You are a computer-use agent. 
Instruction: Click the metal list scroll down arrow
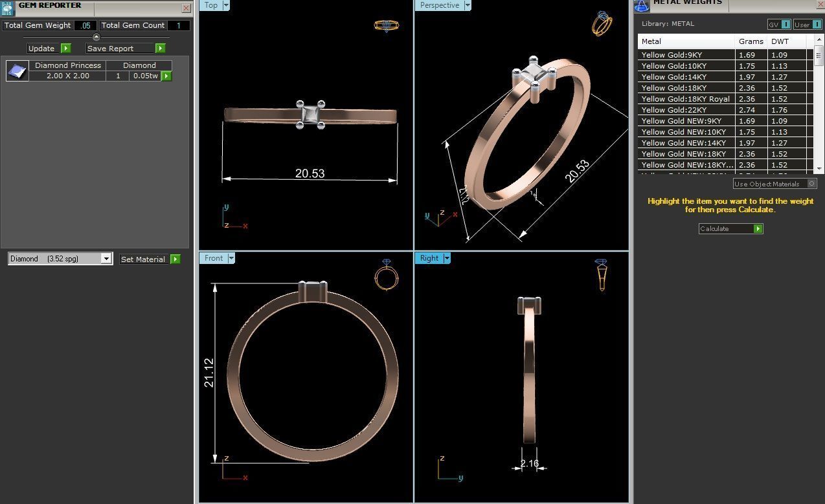(819, 168)
